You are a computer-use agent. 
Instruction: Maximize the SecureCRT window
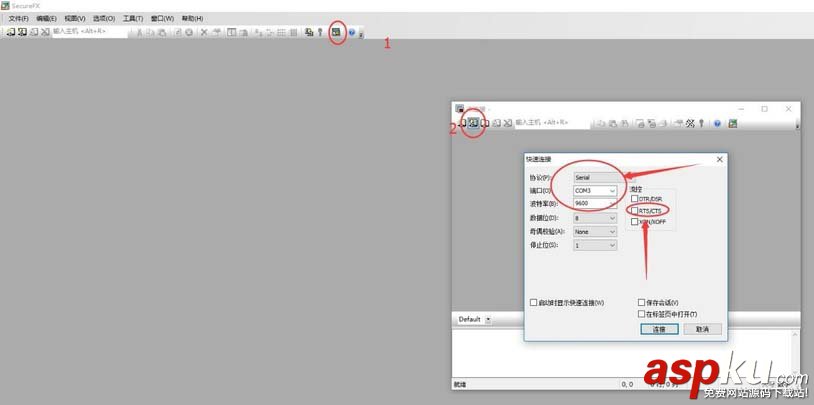click(764, 109)
